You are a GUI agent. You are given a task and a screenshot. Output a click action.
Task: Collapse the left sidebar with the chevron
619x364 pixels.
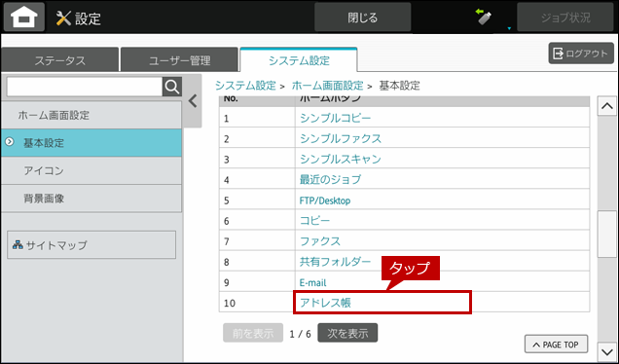pyautogui.click(x=193, y=101)
